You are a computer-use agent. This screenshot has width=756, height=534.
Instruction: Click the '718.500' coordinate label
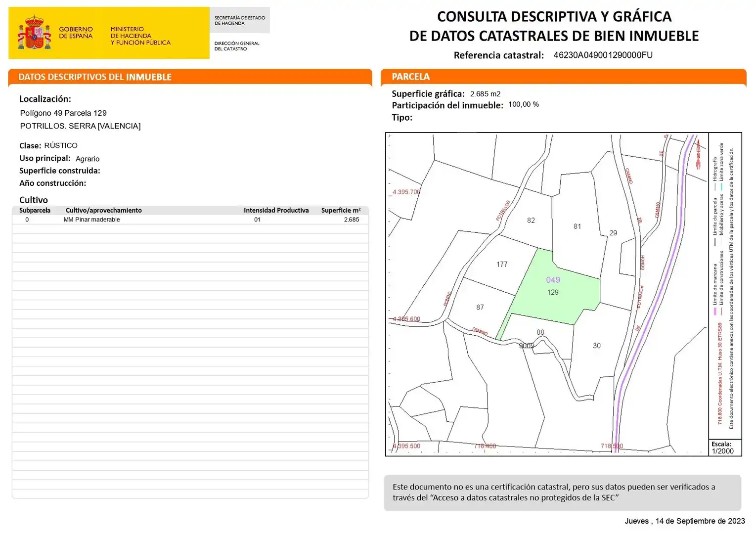[x=612, y=446]
